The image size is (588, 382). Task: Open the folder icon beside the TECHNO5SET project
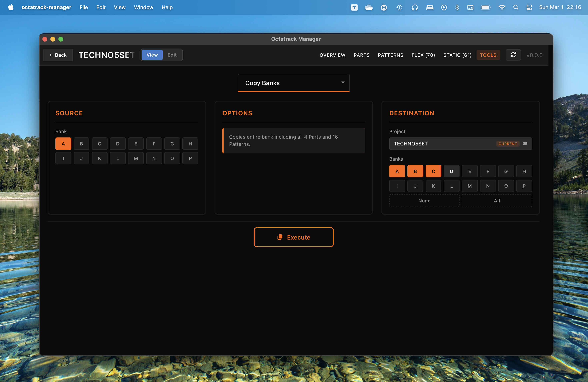coord(525,144)
